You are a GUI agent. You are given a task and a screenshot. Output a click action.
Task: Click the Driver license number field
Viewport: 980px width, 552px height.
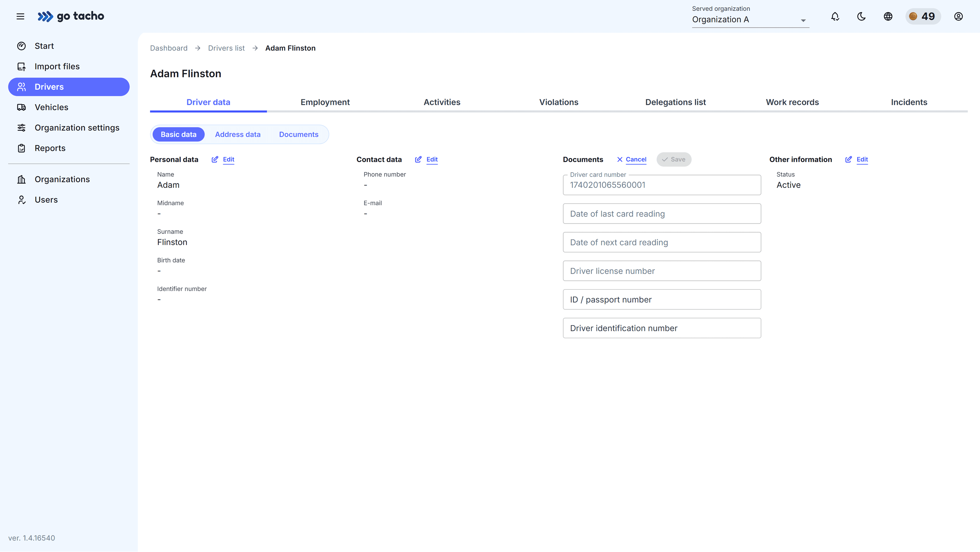(661, 271)
